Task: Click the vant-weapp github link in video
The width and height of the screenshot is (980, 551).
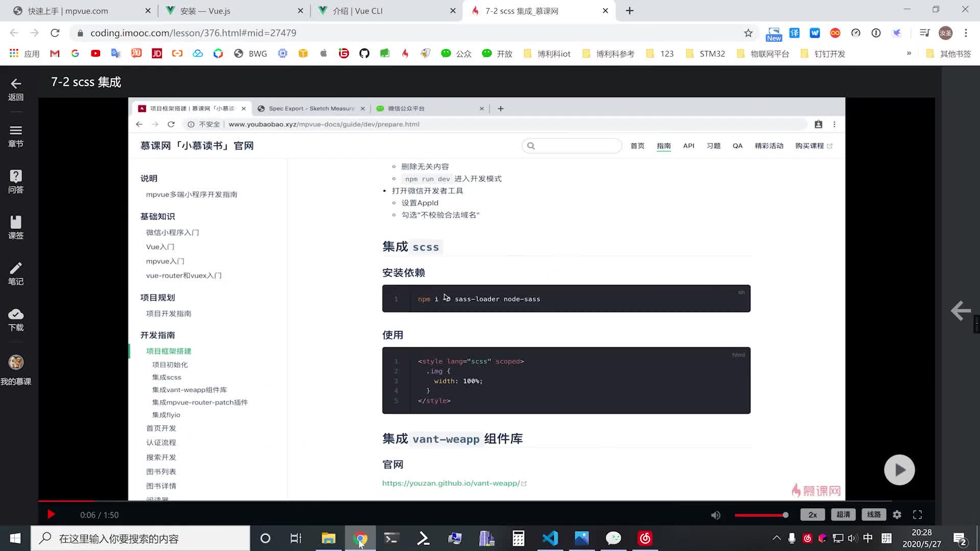Action: pyautogui.click(x=451, y=483)
